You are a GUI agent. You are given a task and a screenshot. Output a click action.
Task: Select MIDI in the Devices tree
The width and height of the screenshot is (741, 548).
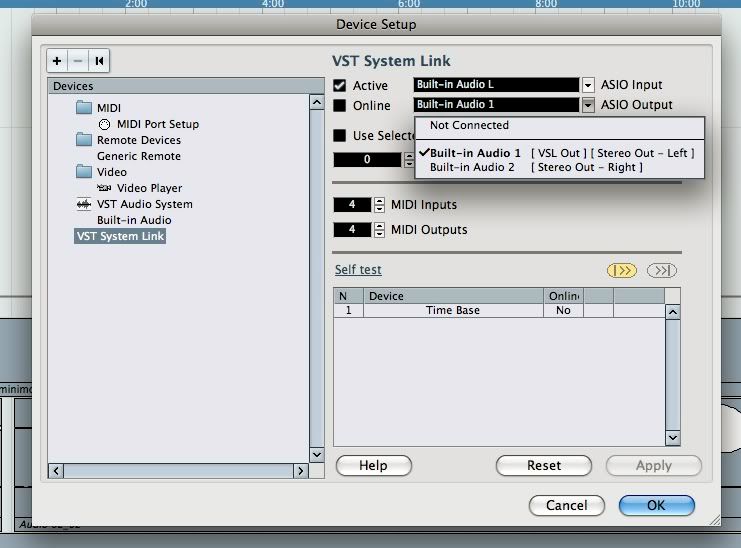click(x=109, y=108)
